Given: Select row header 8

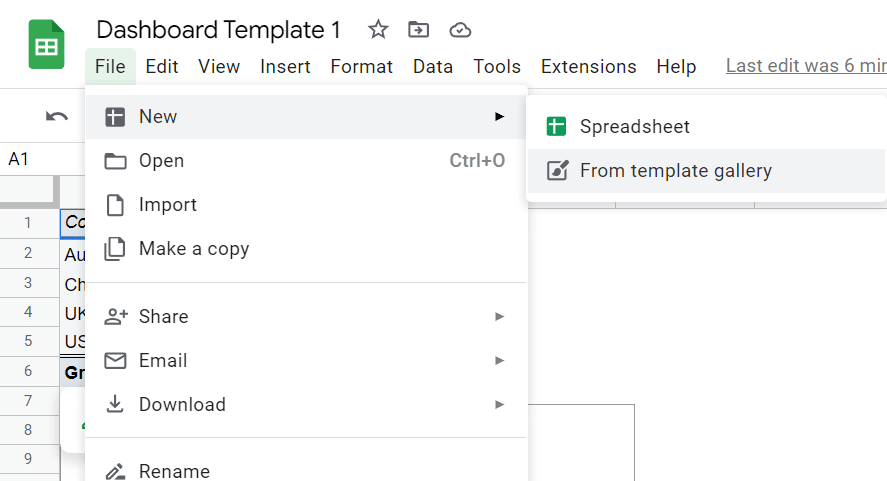Looking at the screenshot, I should (x=28, y=430).
